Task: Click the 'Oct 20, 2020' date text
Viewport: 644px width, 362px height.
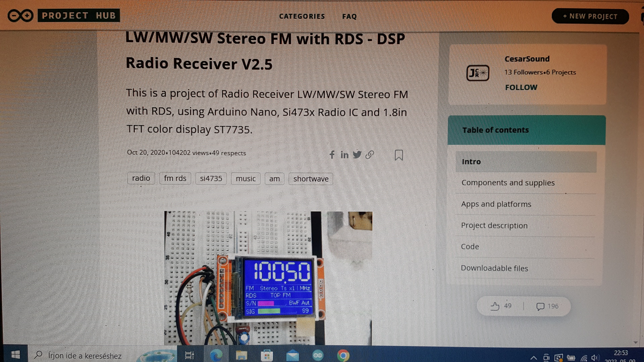Action: click(x=146, y=153)
